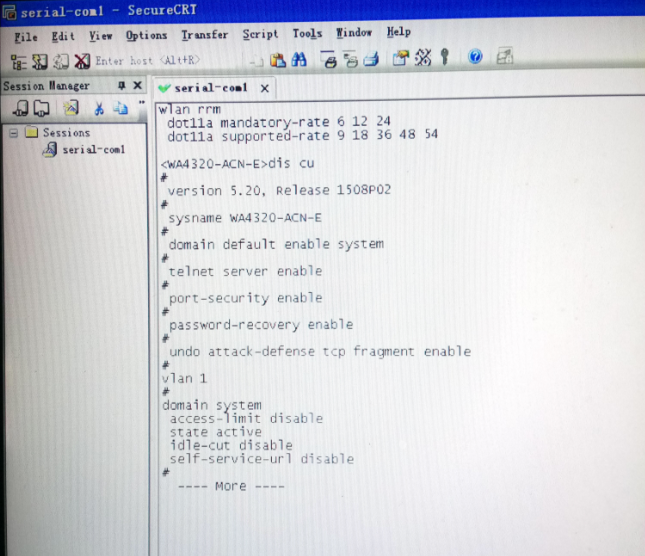Click the 'domain system' terminal line

click(212, 405)
